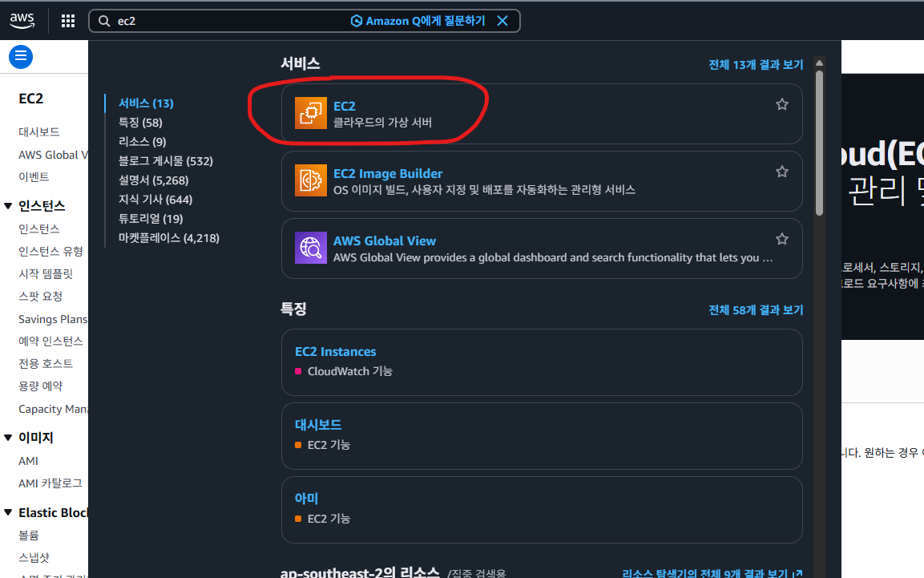Screen dimensions: 924x578
Task: Click the EC2 Image Builder icon
Action: [x=311, y=180]
